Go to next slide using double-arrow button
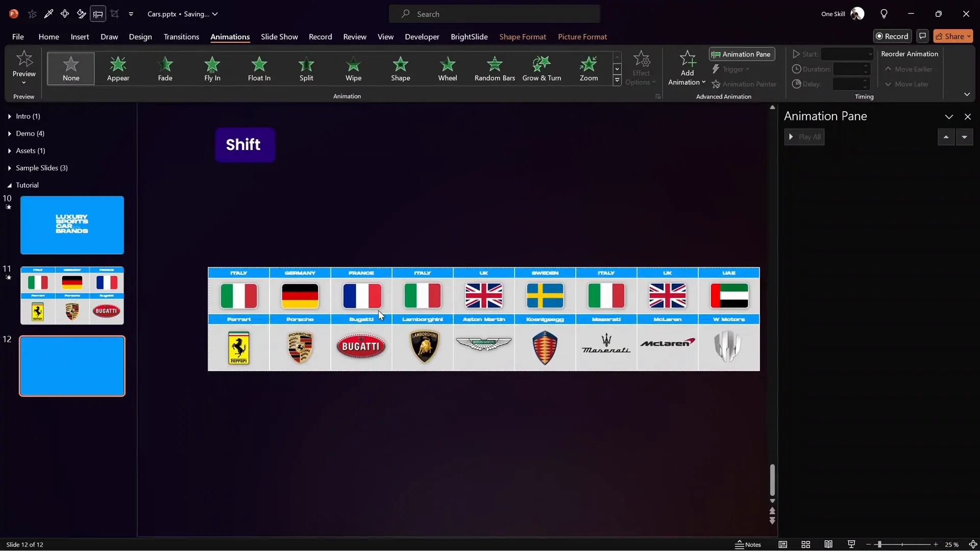 click(x=772, y=521)
